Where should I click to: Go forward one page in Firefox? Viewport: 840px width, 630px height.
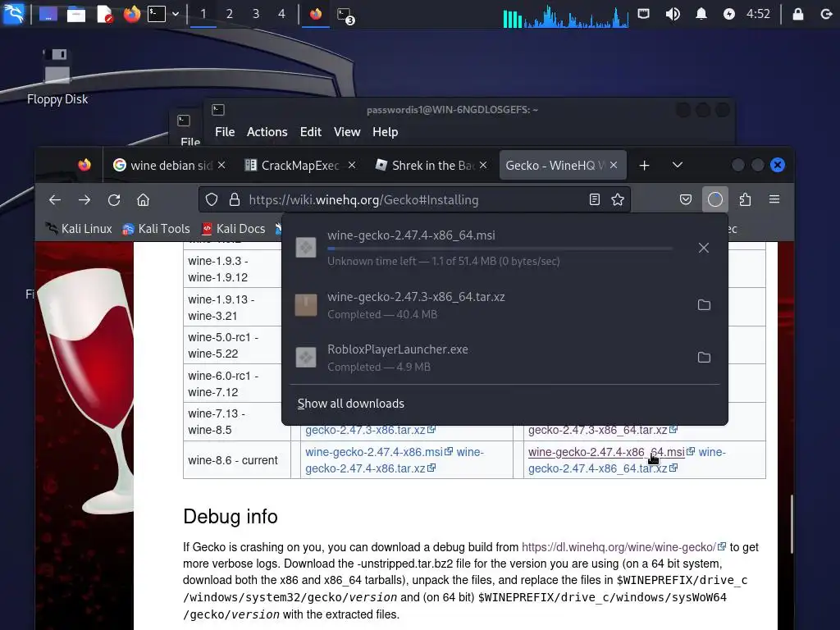(x=84, y=200)
